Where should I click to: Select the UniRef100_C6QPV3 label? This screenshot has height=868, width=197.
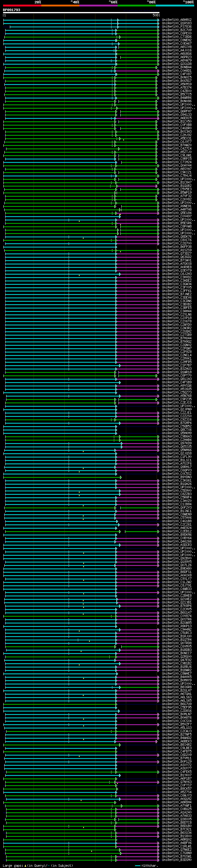(177, 470)
